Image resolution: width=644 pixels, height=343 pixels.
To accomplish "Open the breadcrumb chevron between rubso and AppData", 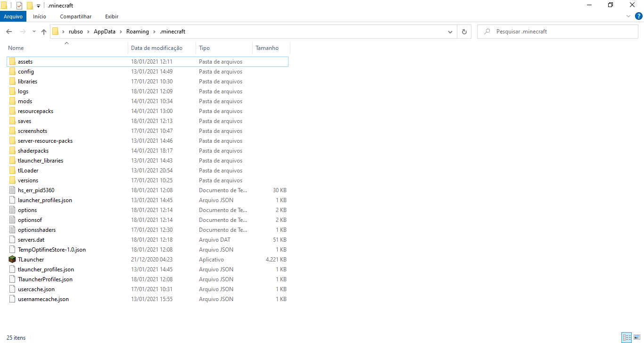I will [x=88, y=32].
